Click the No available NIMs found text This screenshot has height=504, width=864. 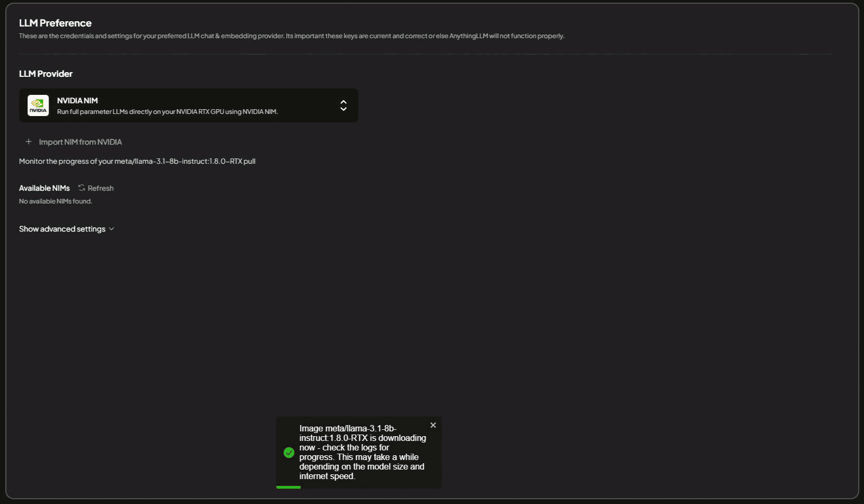click(x=56, y=201)
